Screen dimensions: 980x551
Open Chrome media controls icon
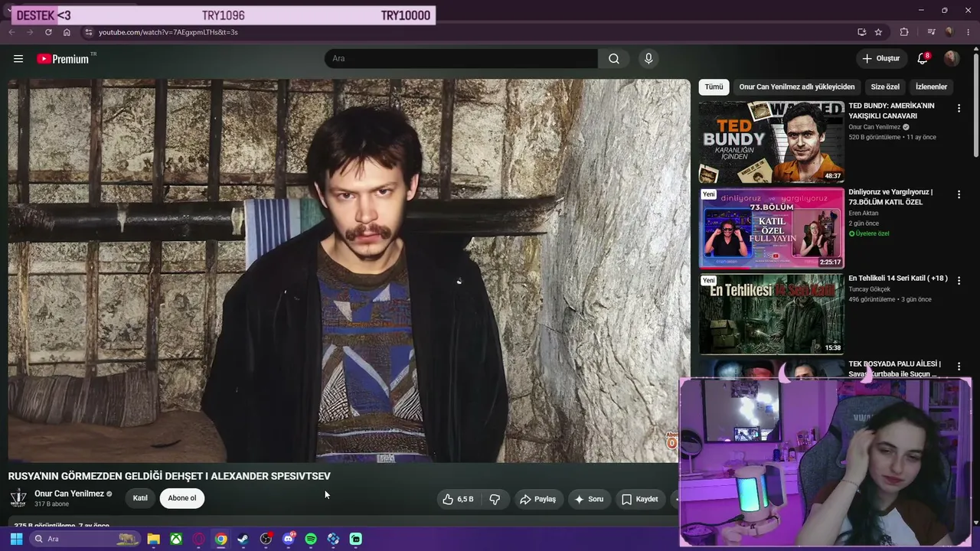(x=931, y=32)
